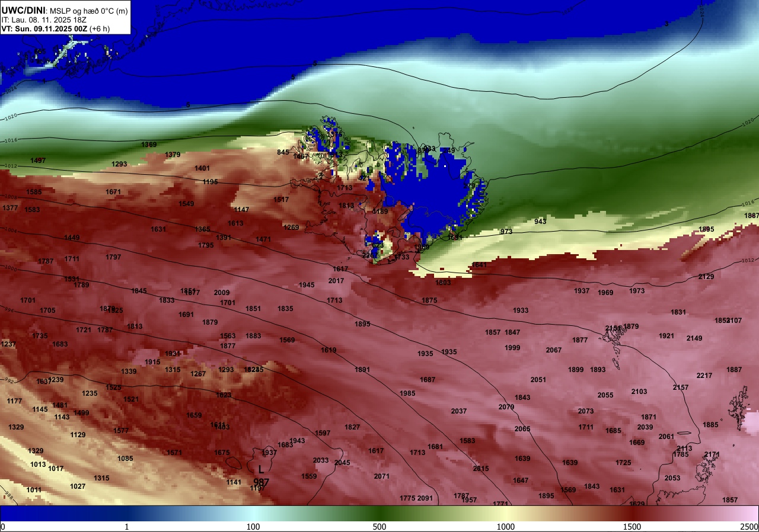759x532 pixels.
Task: Click the map value 1269
Action: (x=291, y=227)
